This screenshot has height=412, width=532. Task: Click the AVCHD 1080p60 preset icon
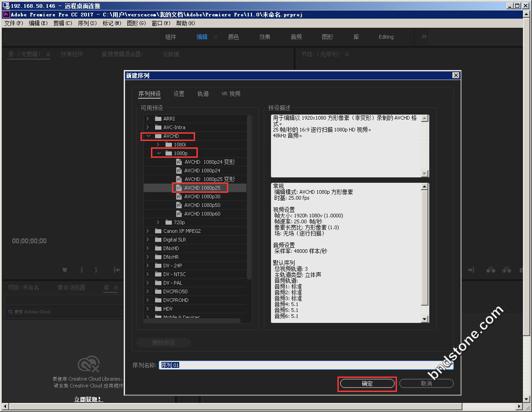click(179, 214)
